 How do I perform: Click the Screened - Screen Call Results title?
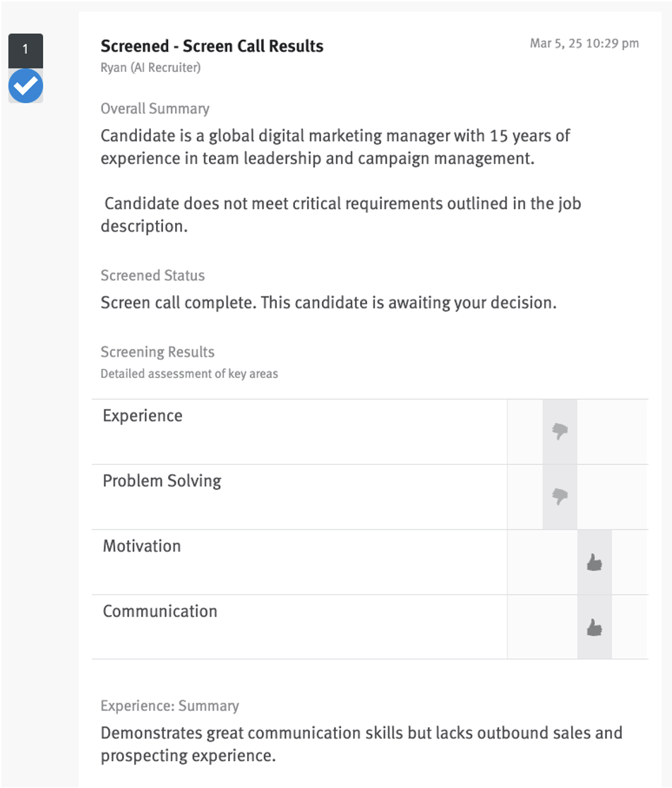[212, 46]
